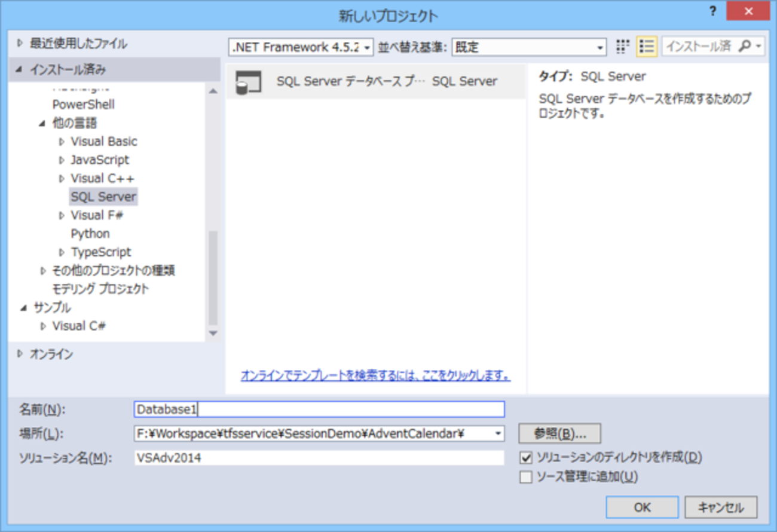Click the OK button

pos(642,507)
